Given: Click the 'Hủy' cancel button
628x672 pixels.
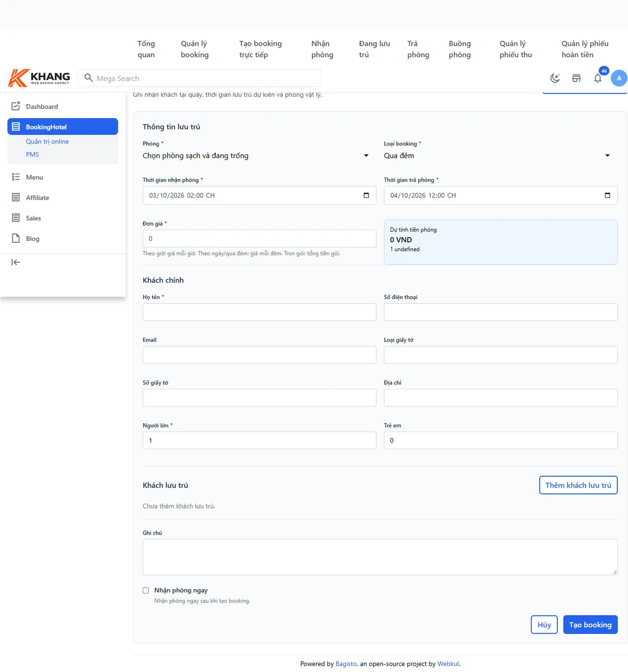Looking at the screenshot, I should pos(544,625).
